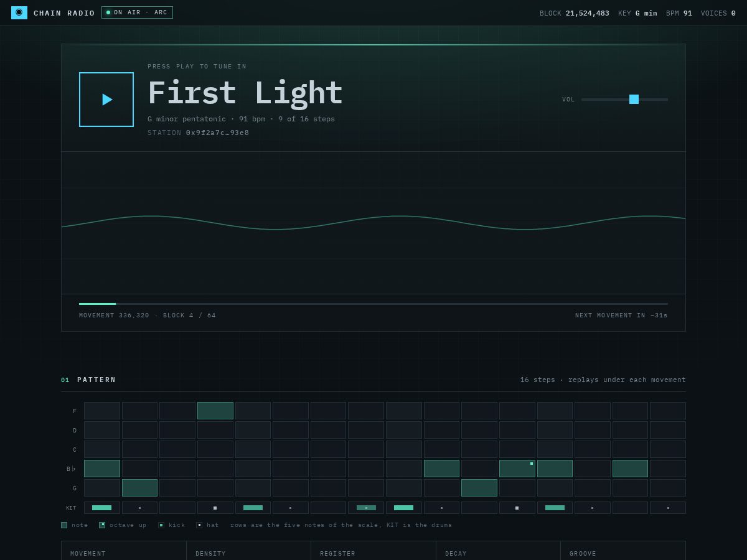
Task: Toggle the lit F note cell
Action: pos(215,411)
